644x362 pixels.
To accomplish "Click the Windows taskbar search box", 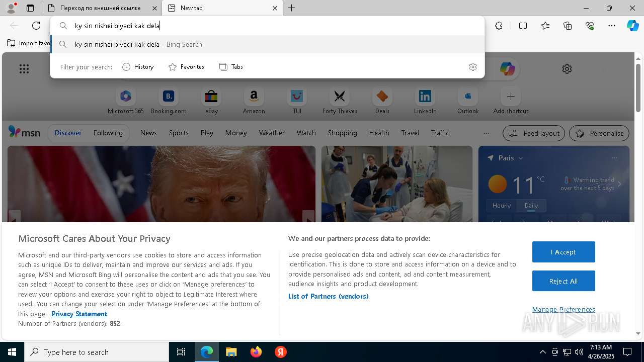I will pos(97,352).
